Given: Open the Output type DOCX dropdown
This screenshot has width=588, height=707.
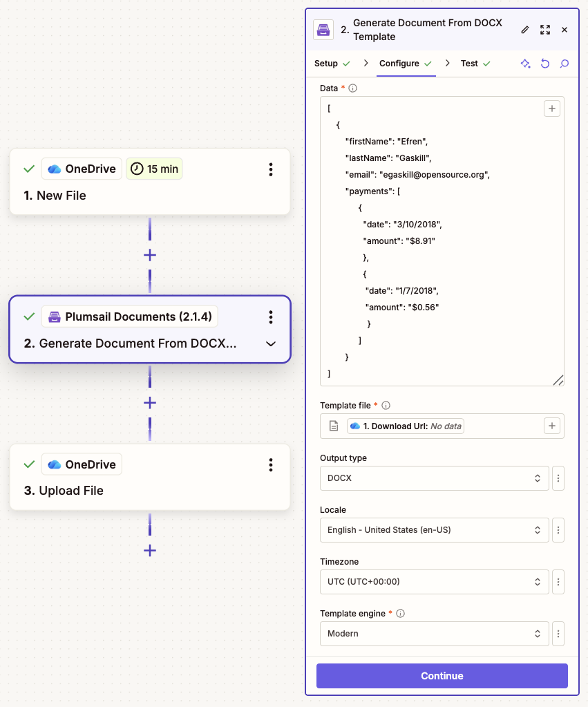Looking at the screenshot, I should (x=434, y=478).
